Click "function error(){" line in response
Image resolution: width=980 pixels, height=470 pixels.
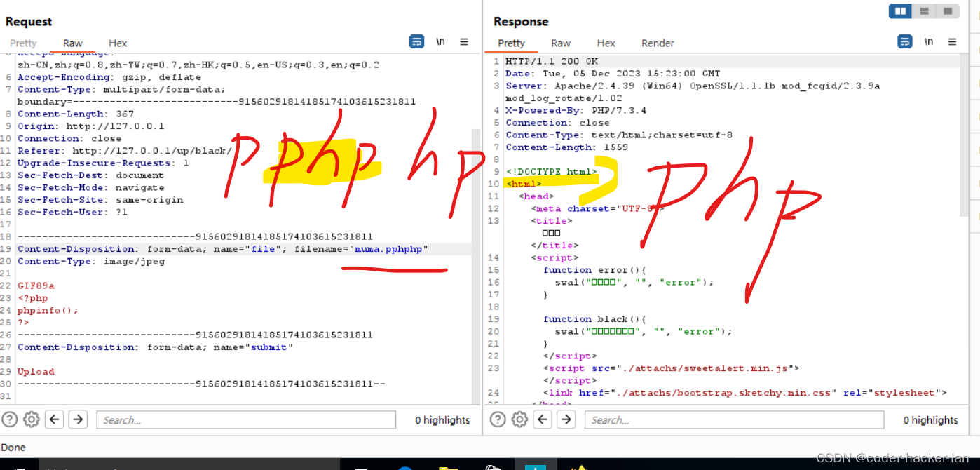pos(594,270)
